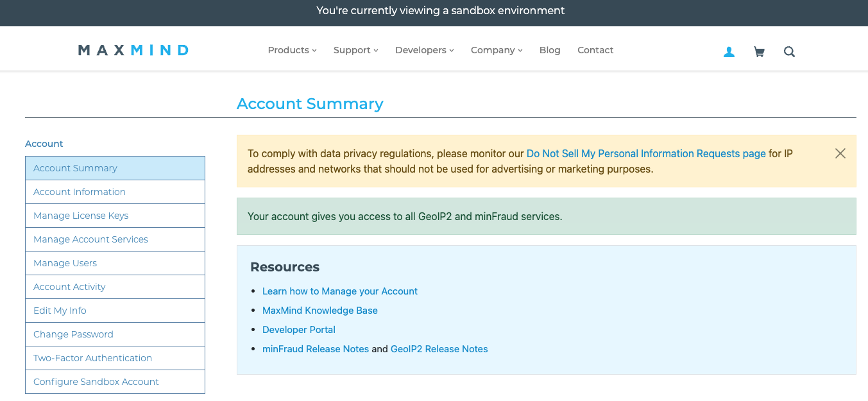Click the MaxMind logo
Screen dimensions: 868x401
click(133, 50)
